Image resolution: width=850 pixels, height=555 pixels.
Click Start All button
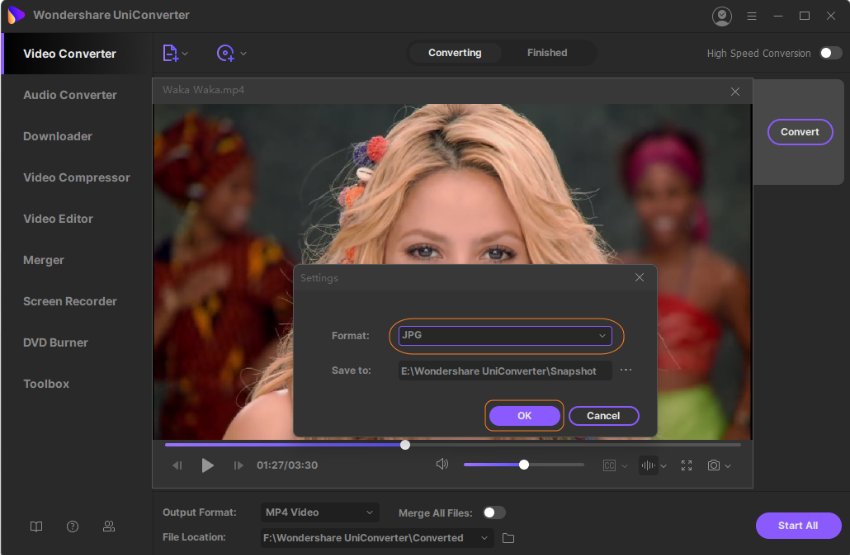coord(798,525)
